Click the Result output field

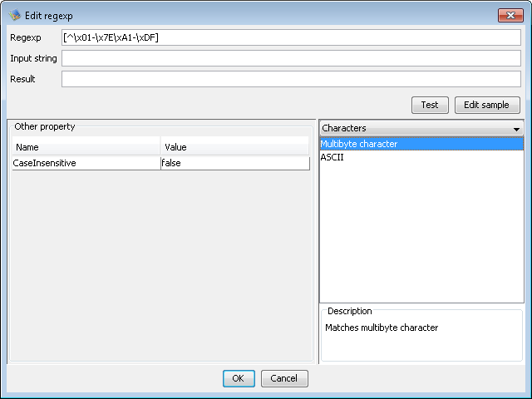point(291,79)
